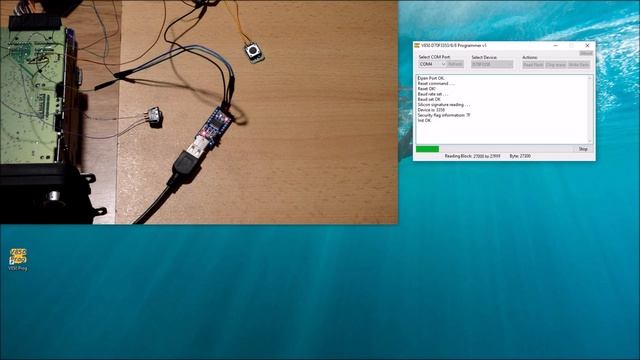Click the programmer window's title bar icon

(x=417, y=45)
